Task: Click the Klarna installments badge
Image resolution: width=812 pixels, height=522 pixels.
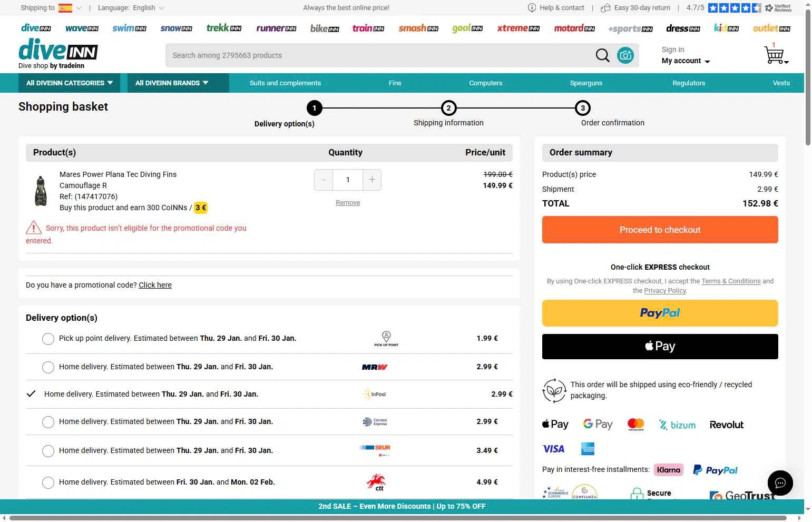Action: [x=669, y=470]
